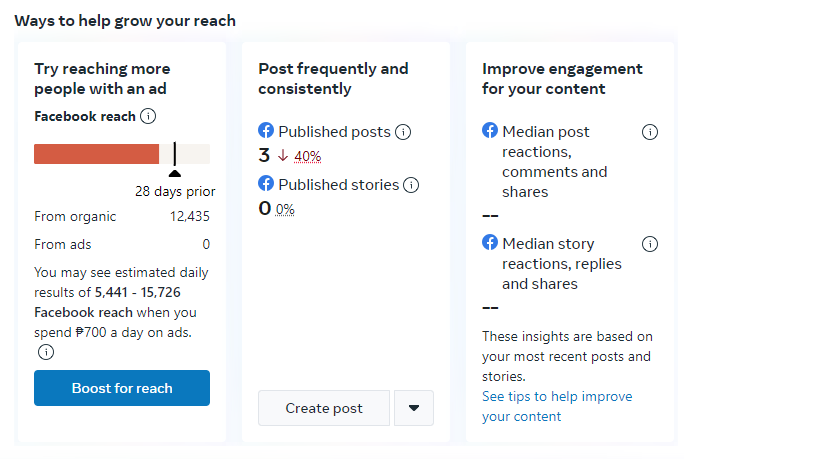This screenshot has width=819, height=460.
Task: Click the Published posts label
Action: pos(334,132)
